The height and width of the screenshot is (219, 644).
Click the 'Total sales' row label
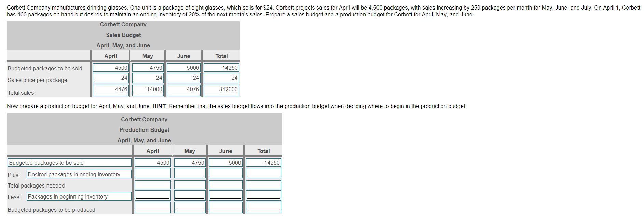click(21, 93)
